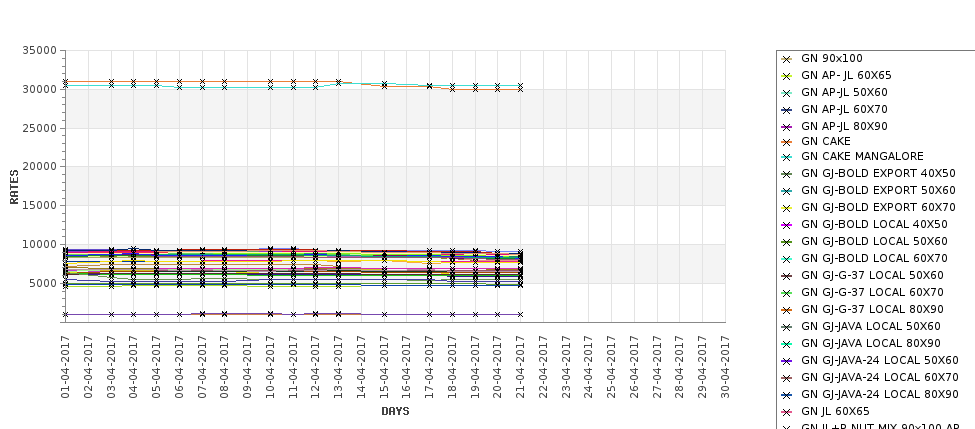Click the GN CAKE orange legend marker
The height and width of the screenshot is (429, 975).
787,142
